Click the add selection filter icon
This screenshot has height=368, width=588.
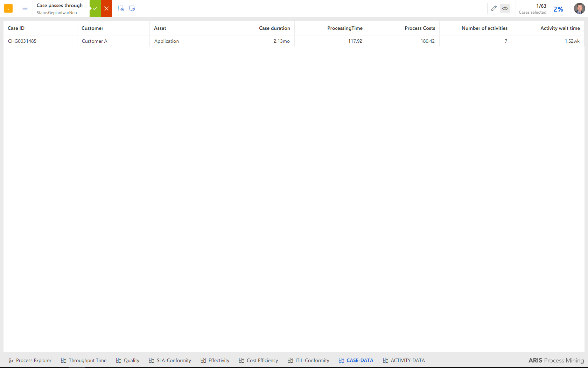[x=121, y=8]
